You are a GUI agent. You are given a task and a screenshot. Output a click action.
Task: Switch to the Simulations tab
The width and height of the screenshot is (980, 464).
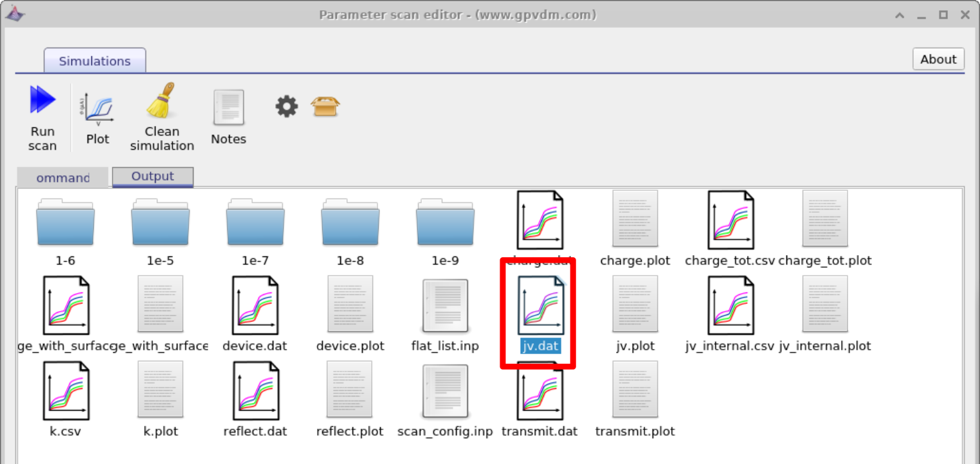coord(95,60)
